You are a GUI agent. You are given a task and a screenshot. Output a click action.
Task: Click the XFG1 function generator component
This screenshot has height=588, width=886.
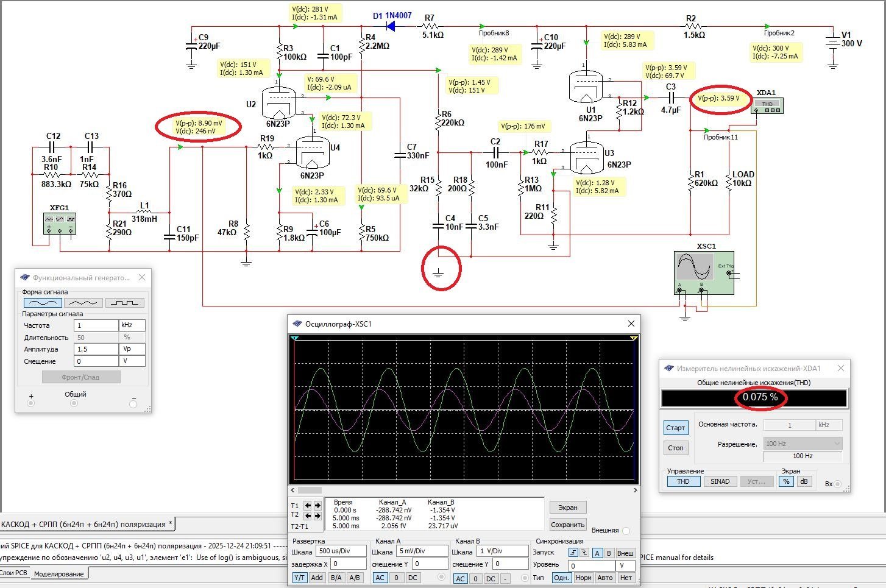60,222
